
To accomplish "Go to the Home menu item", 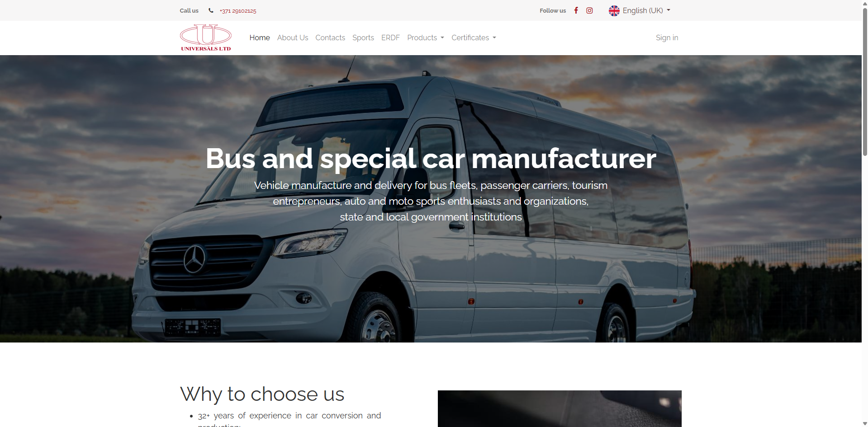I will click(x=260, y=38).
